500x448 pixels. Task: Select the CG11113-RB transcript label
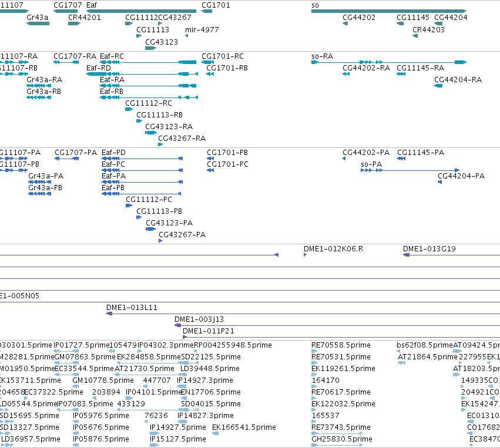click(x=159, y=115)
